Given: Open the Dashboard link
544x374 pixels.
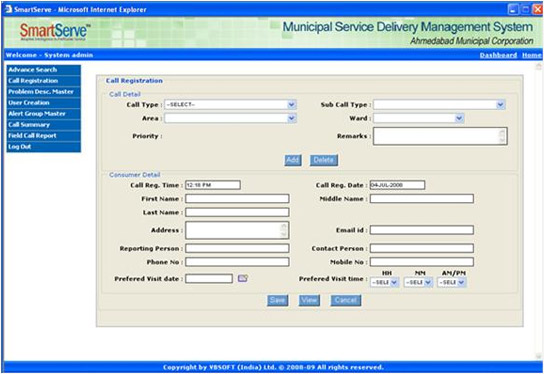Looking at the screenshot, I should coord(498,55).
